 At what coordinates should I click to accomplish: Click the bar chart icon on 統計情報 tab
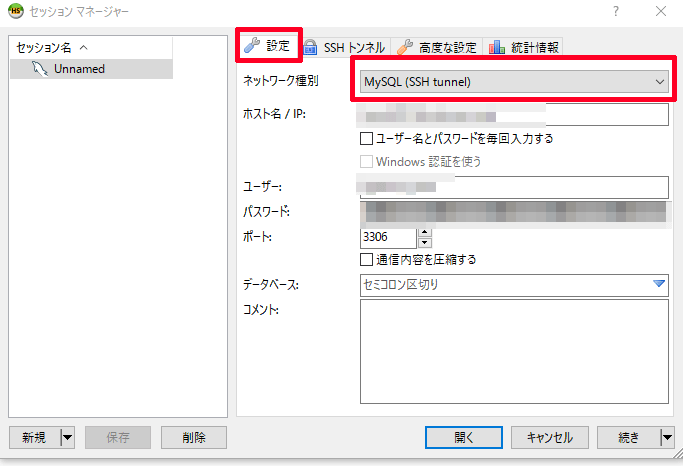tap(497, 47)
